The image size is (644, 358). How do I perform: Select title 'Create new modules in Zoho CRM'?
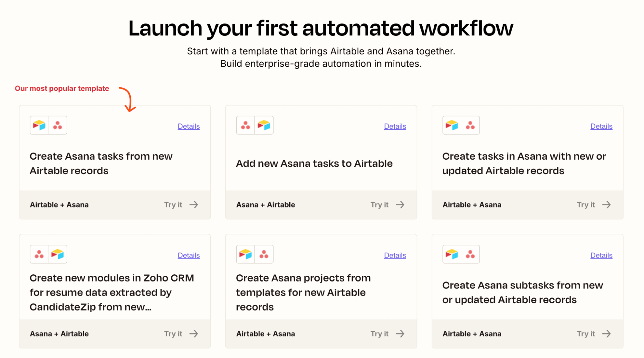(x=112, y=292)
